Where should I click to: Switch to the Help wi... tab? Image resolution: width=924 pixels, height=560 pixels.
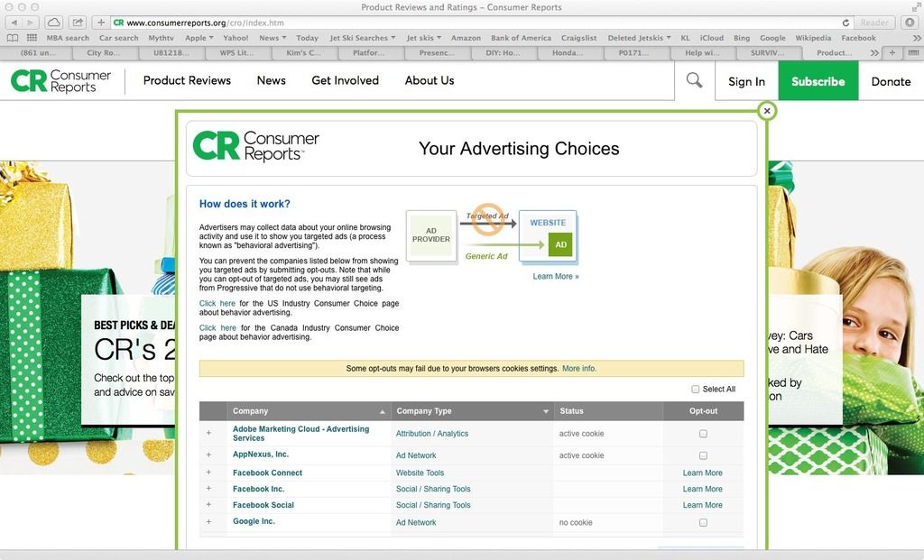pos(704,52)
